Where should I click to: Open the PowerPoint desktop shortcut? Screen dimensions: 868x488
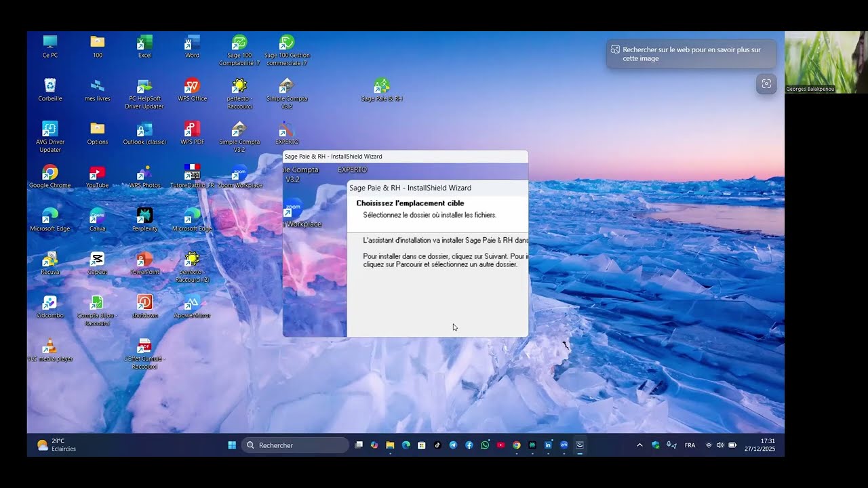144,263
